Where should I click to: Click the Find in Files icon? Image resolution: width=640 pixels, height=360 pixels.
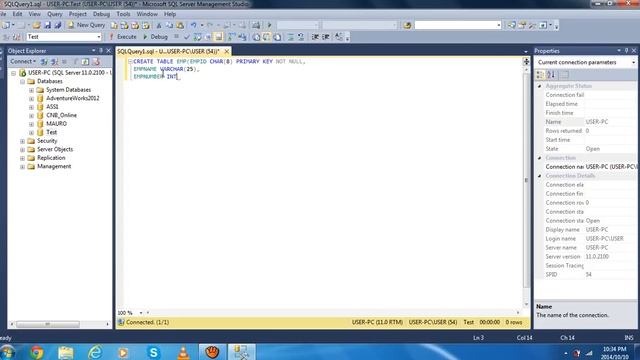(407, 25)
